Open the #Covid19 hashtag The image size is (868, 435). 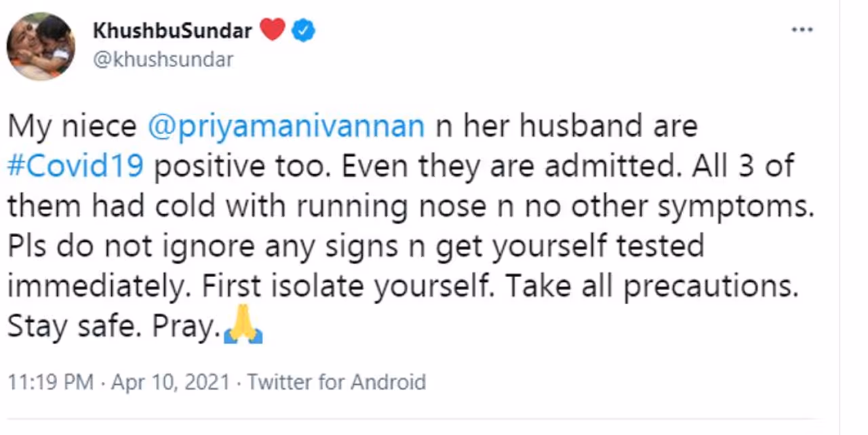click(x=75, y=166)
